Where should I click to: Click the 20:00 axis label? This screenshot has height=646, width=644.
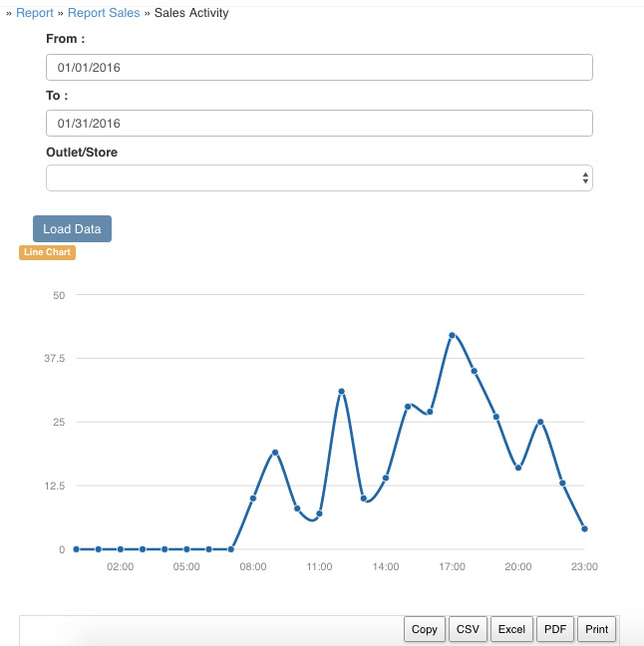[x=518, y=567]
